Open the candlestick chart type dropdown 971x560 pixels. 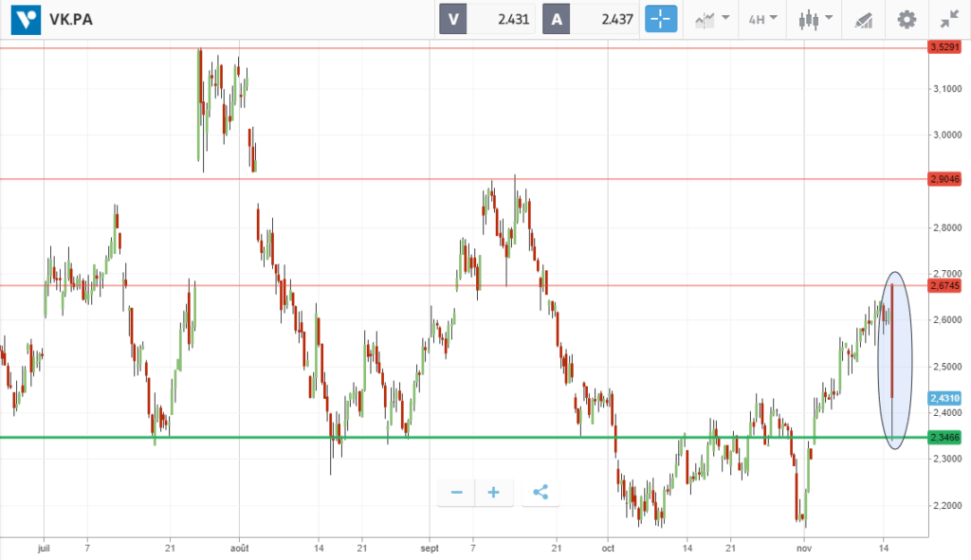click(815, 20)
